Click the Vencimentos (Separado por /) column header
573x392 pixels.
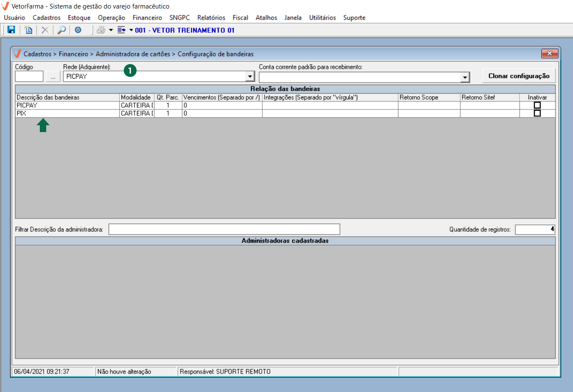222,97
